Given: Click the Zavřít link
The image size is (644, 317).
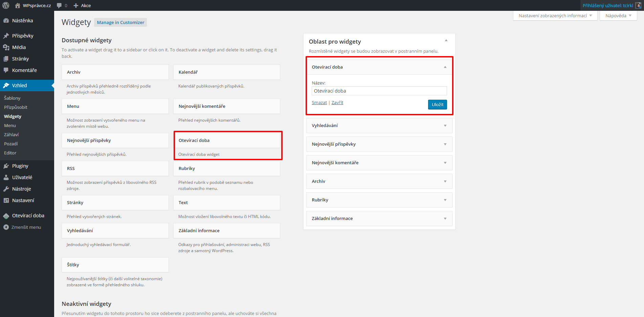Looking at the screenshot, I should 337,103.
